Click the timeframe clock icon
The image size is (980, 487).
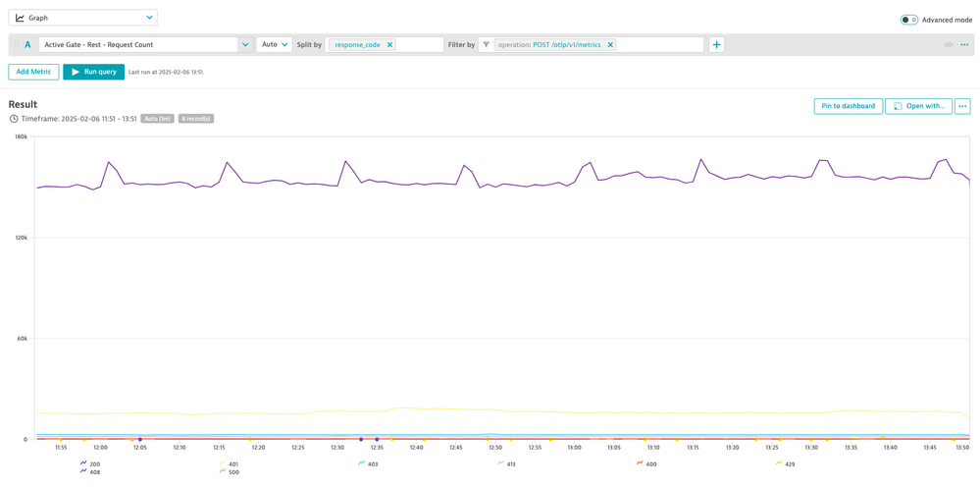pos(14,119)
